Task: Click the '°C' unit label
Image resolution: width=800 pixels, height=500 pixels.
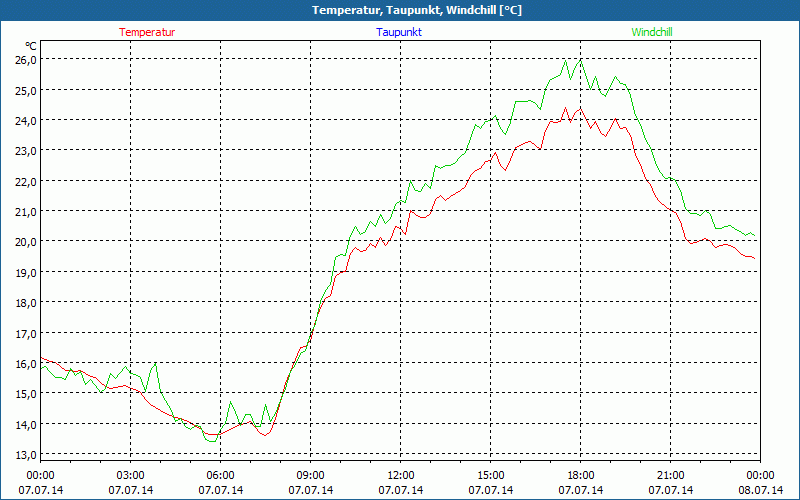Action: click(x=30, y=46)
